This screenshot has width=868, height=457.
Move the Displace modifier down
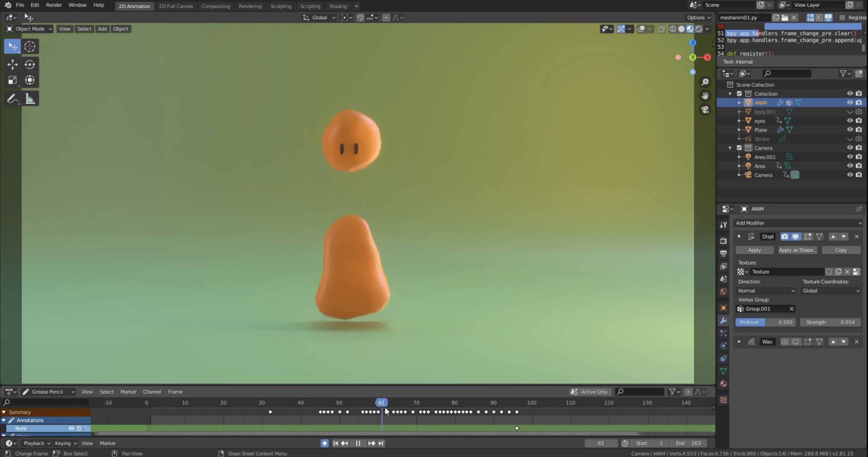pos(843,237)
